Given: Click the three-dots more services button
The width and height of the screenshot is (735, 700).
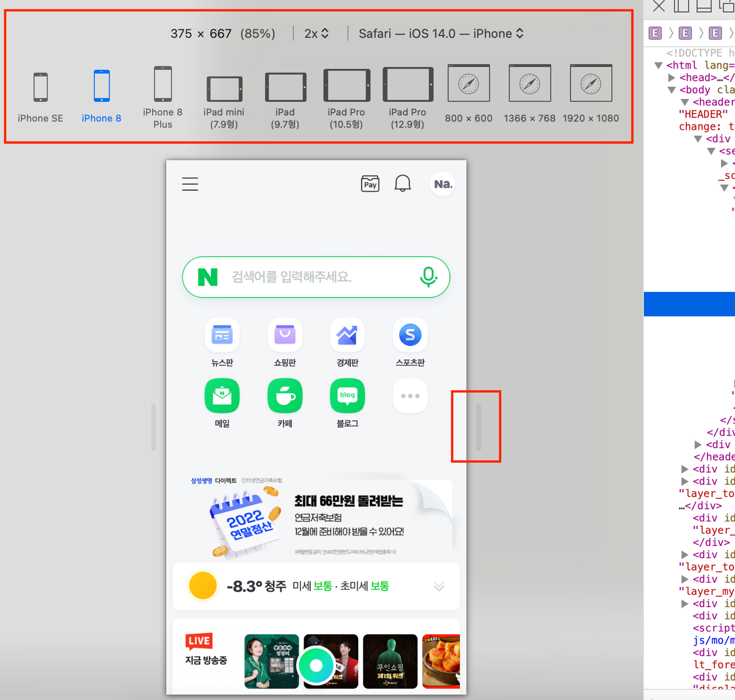Looking at the screenshot, I should click(x=410, y=396).
